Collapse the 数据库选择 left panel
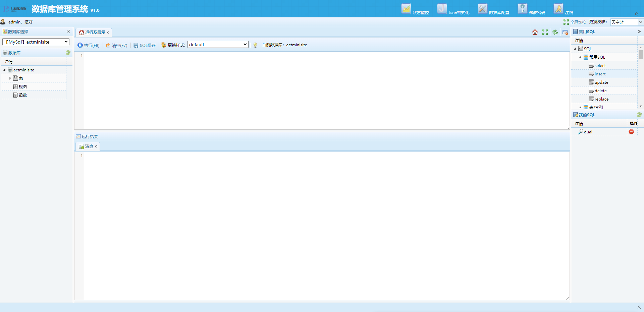644x312 pixels. point(68,32)
